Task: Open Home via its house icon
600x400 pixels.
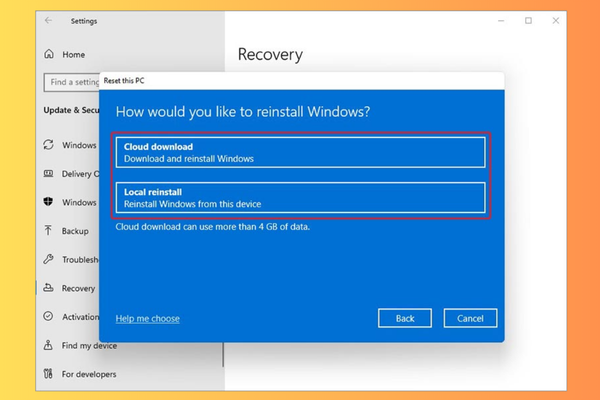Action: pyautogui.click(x=49, y=54)
